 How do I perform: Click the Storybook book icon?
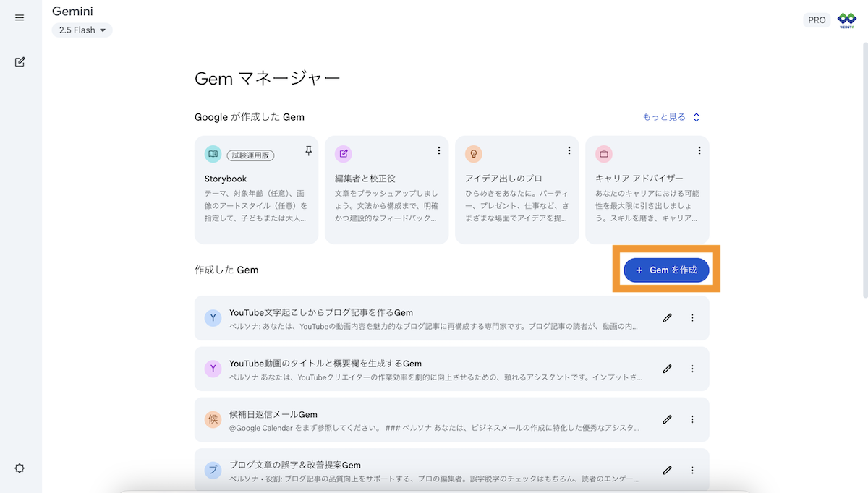[x=213, y=153]
